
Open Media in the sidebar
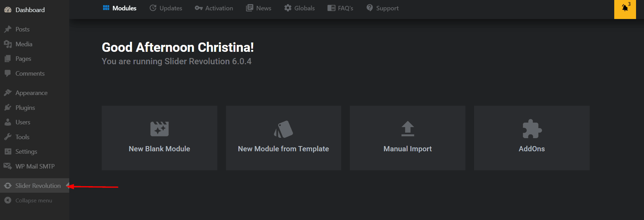(35, 44)
